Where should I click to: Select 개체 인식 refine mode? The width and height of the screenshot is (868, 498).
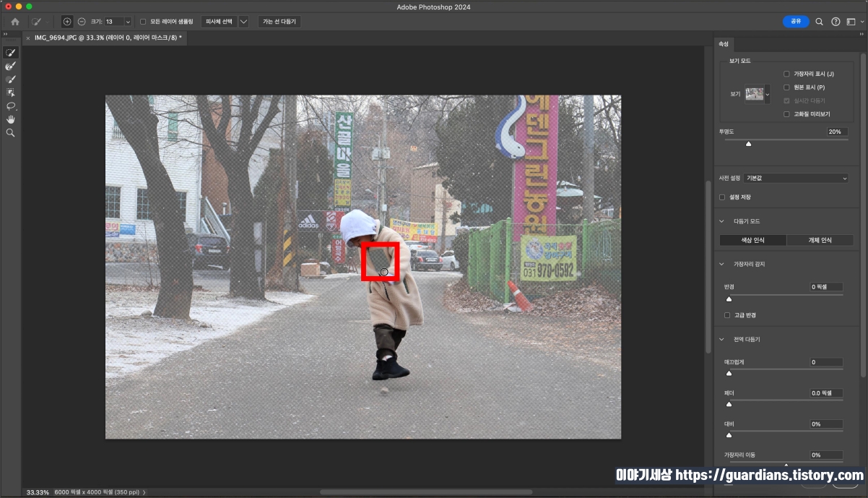pyautogui.click(x=820, y=240)
